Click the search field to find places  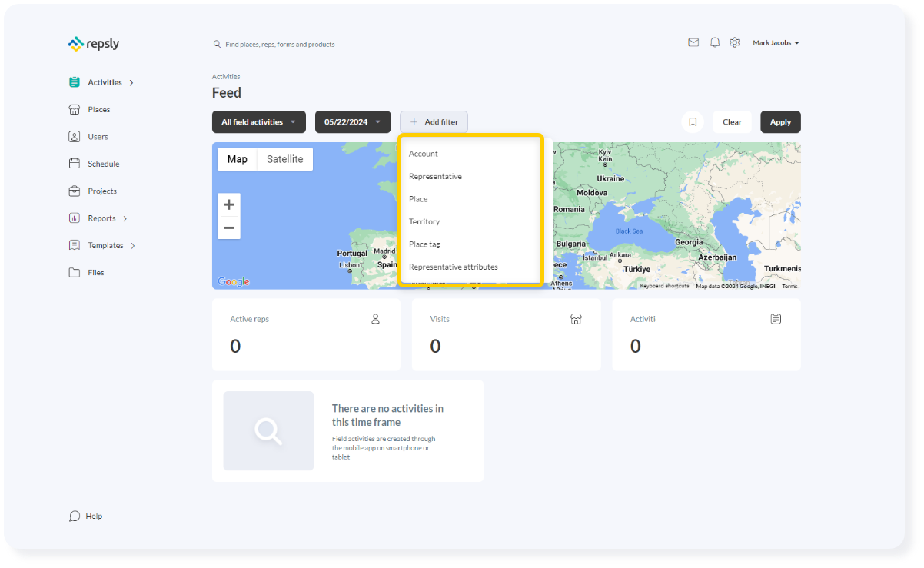(x=277, y=44)
